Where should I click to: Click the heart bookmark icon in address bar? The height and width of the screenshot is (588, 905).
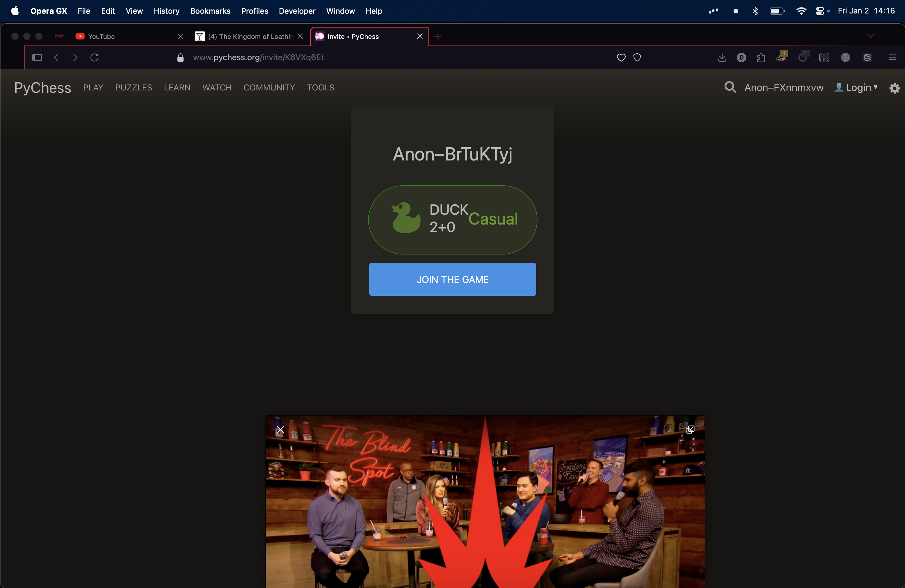[621, 57]
